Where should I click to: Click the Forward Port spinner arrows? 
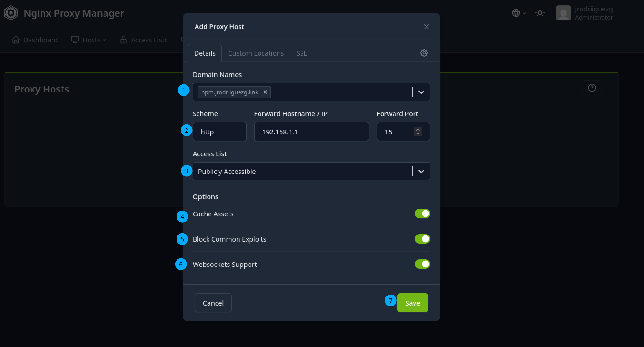click(x=418, y=132)
